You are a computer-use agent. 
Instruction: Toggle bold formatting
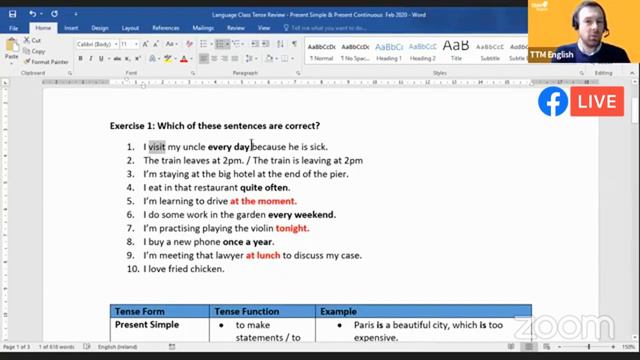[x=80, y=59]
